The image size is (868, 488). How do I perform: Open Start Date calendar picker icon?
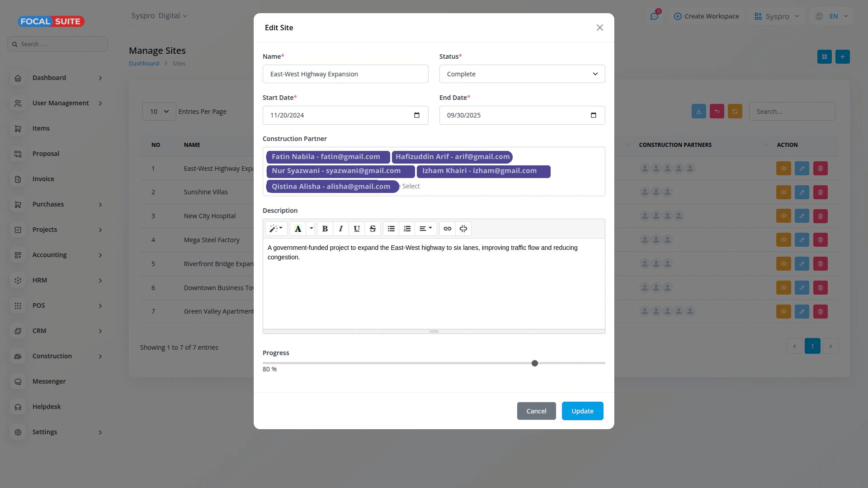417,115
